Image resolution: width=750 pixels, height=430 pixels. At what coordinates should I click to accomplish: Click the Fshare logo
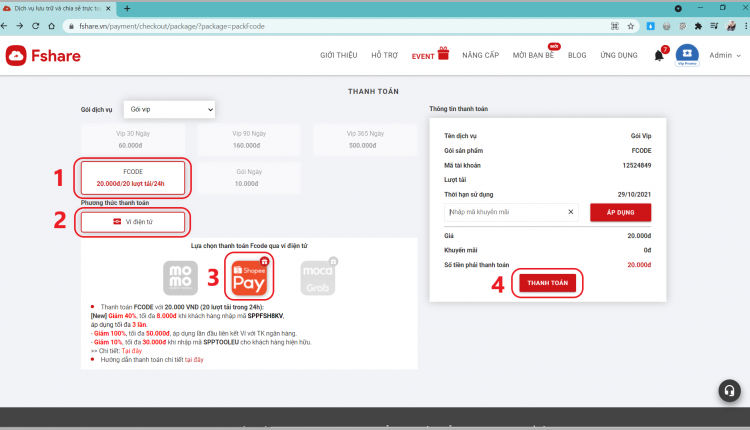coord(43,55)
